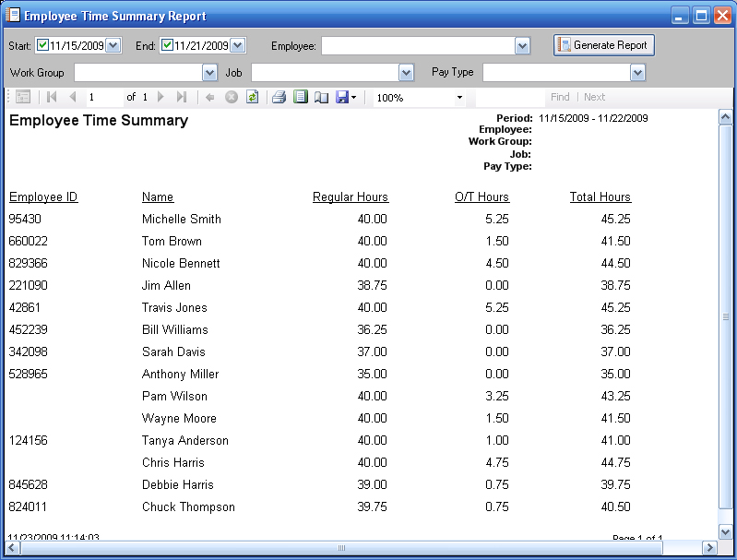Click the horizontal scrollbar thumb
The width and height of the screenshot is (737, 560).
[341, 548]
